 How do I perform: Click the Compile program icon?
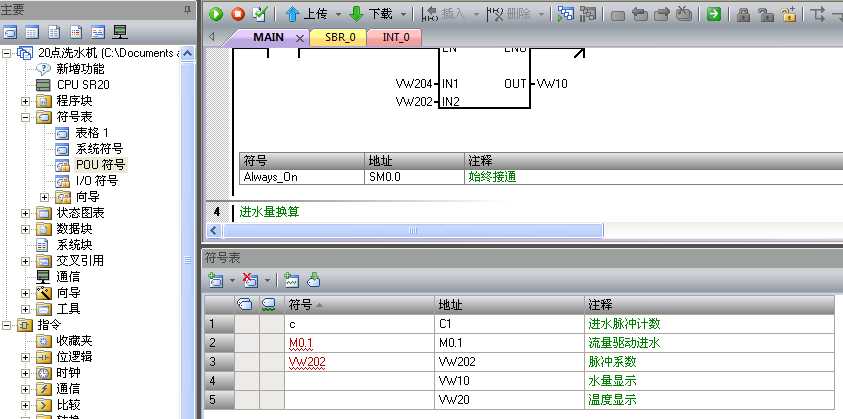pyautogui.click(x=260, y=14)
